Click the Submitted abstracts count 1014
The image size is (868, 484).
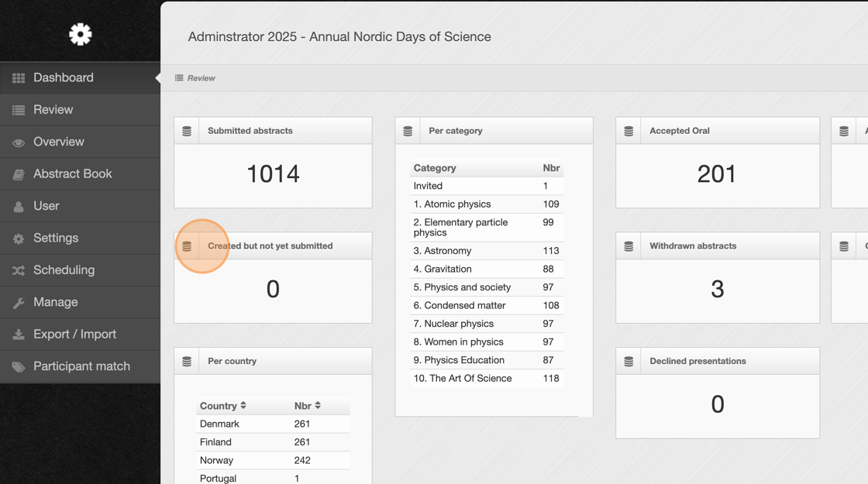click(273, 174)
